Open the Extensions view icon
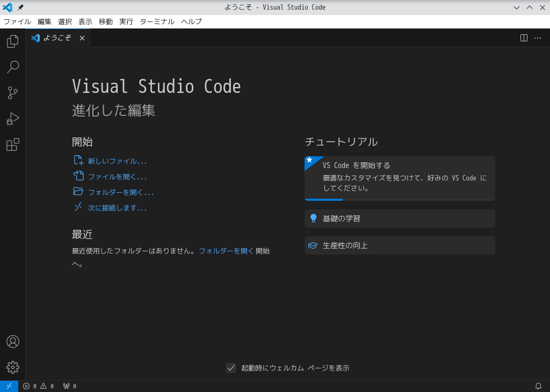The width and height of the screenshot is (550, 392). (13, 144)
